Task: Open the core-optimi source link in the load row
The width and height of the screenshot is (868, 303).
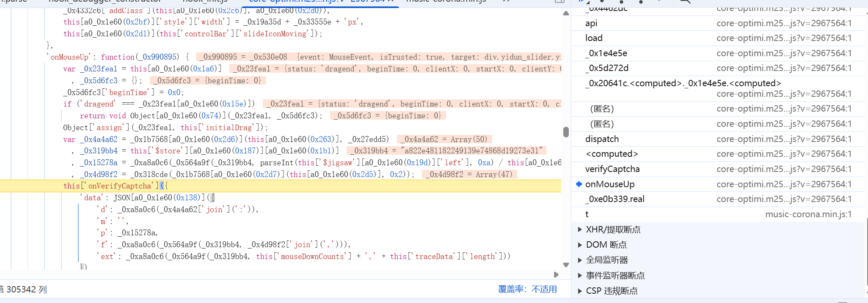Action: coord(784,38)
